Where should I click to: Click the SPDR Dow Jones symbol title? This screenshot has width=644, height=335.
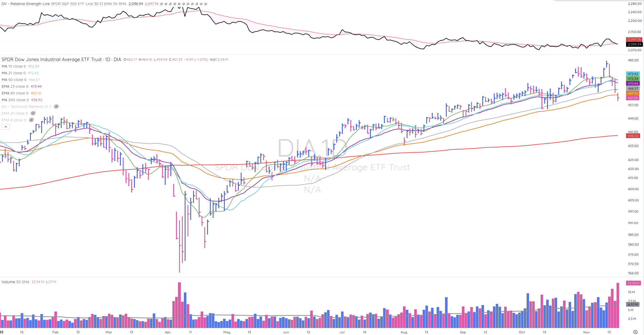[x=52, y=59]
